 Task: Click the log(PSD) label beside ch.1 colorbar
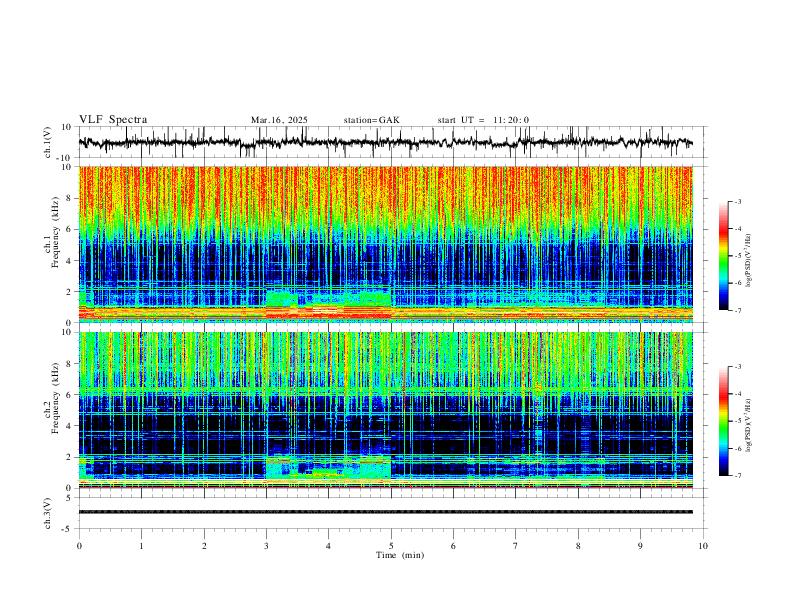click(748, 260)
